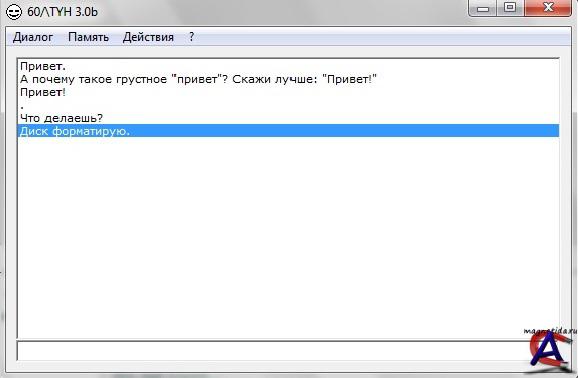578x378 pixels.
Task: Select the "Привет!" line
Action: click(x=288, y=92)
